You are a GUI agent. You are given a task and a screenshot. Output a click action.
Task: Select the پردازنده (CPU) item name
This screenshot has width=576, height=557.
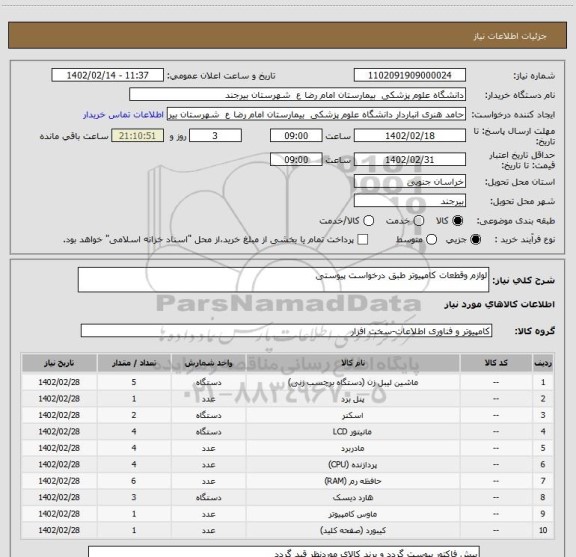pos(353,465)
